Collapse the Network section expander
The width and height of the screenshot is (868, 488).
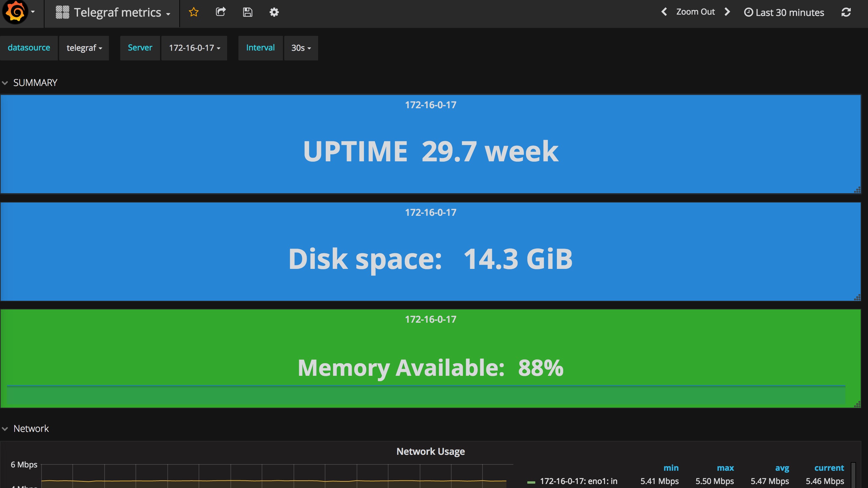(x=5, y=428)
